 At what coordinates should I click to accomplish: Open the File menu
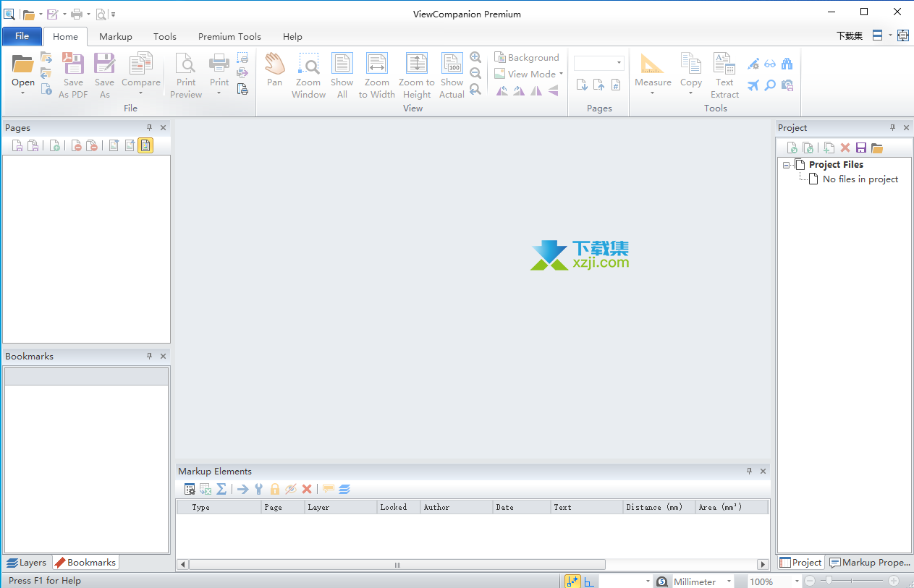pyautogui.click(x=22, y=36)
